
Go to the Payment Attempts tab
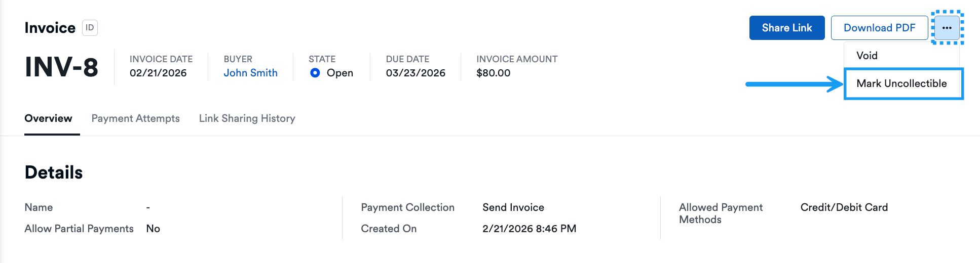coord(135,118)
